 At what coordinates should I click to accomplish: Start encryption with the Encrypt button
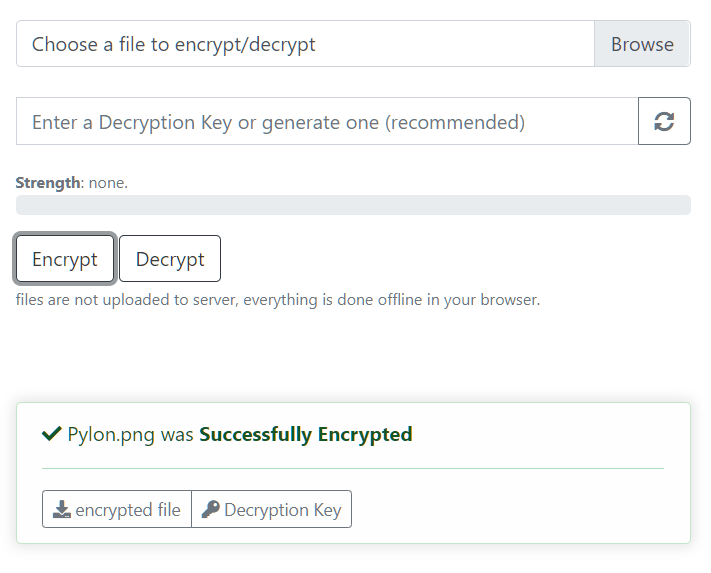[x=65, y=259]
